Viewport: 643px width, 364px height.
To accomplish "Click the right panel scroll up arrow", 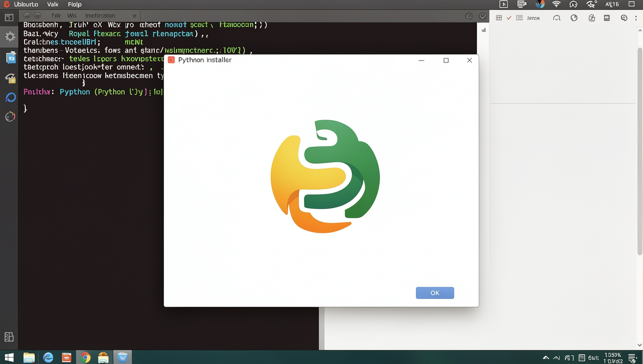I will pyautogui.click(x=639, y=30).
